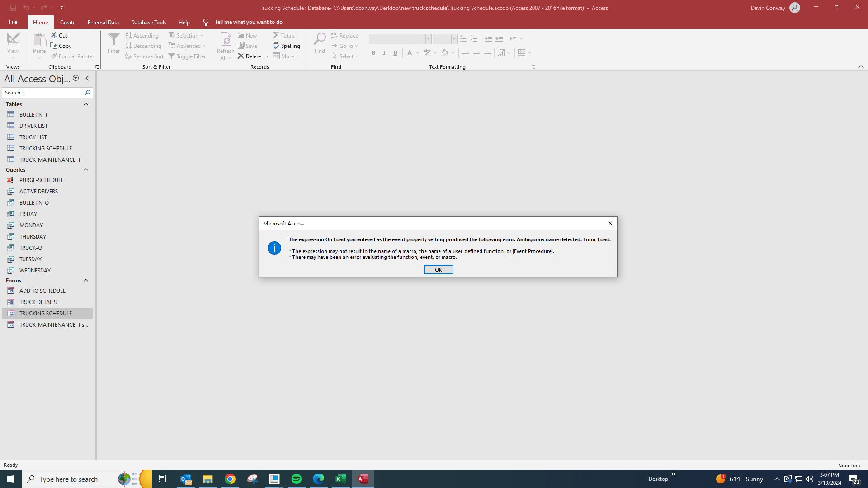This screenshot has height=488, width=868.
Task: Open Spotify from the taskbar
Action: 297,479
